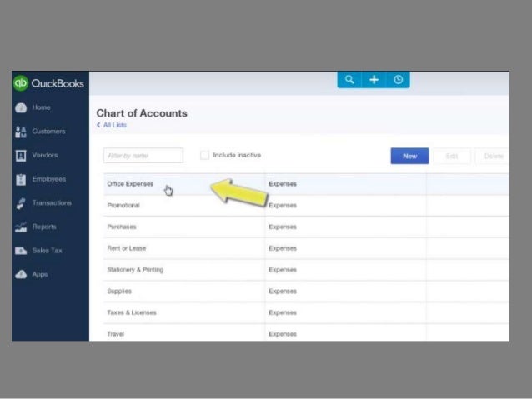
Task: Focus the Filter by name field
Action: [x=143, y=156]
